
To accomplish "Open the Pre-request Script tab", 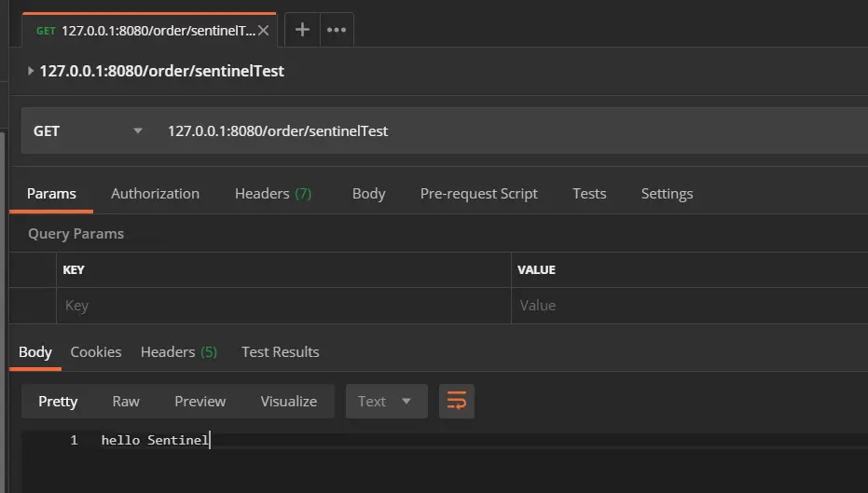I will [x=478, y=194].
